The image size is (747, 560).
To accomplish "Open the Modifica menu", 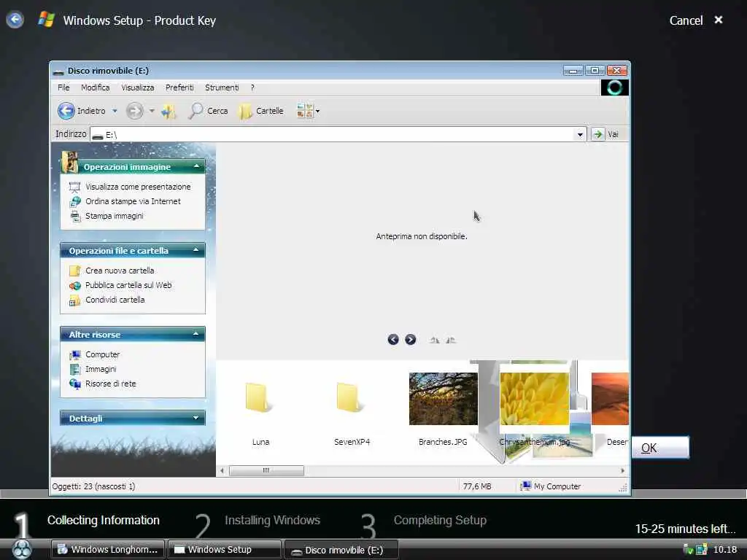I will [x=96, y=87].
